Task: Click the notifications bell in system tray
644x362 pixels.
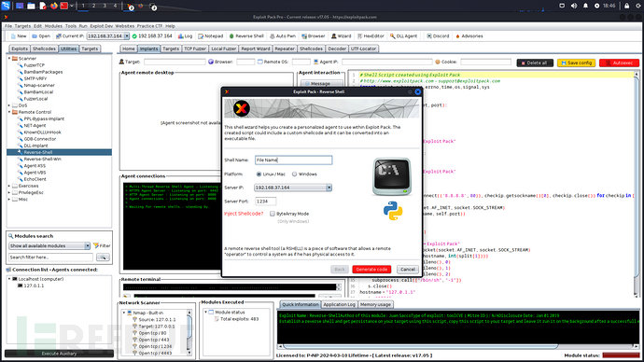Action: 585,6
